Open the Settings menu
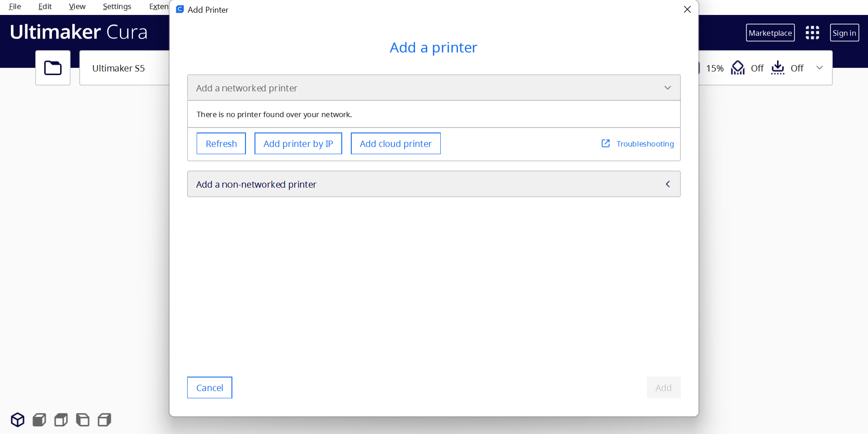This screenshot has height=434, width=868. 117,6
